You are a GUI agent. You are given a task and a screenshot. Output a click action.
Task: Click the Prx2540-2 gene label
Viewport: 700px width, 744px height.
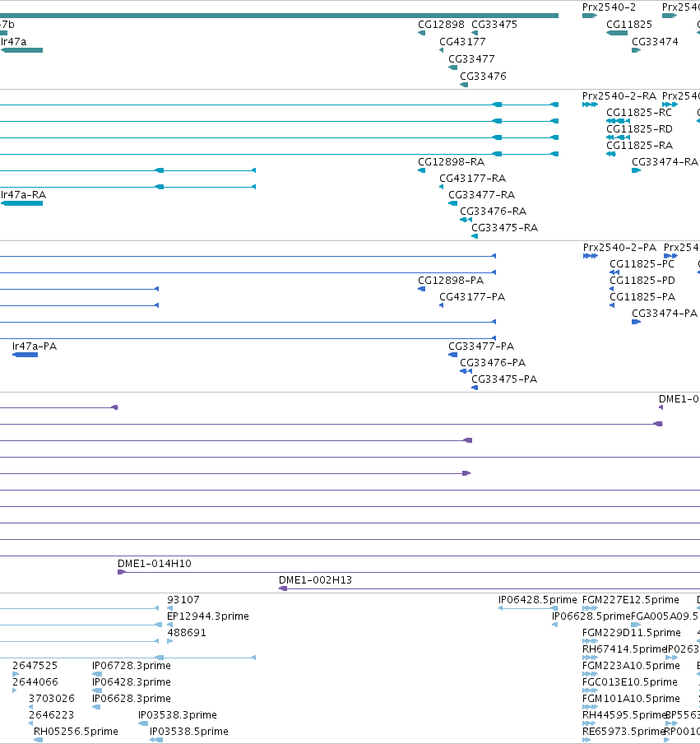(x=609, y=7)
